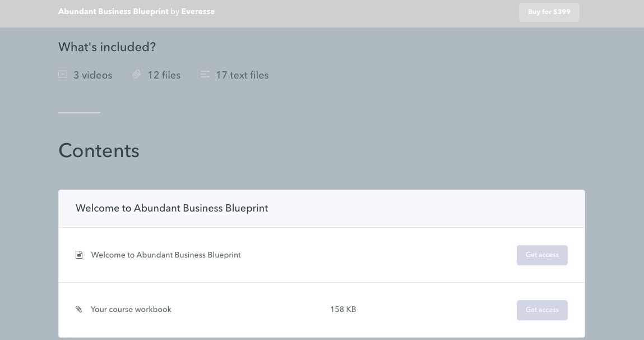Viewport: 644px width, 340px height.
Task: Click the 'Buy for $399' button
Action: point(549,11)
